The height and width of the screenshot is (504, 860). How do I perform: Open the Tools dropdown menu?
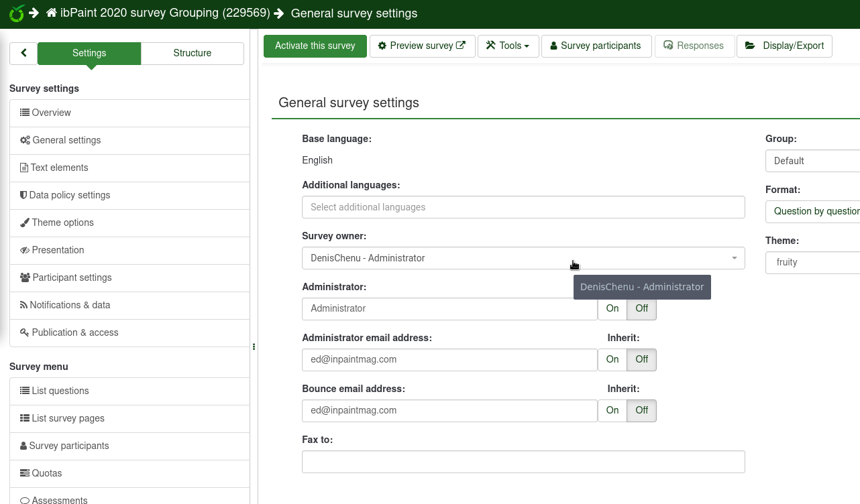point(508,46)
